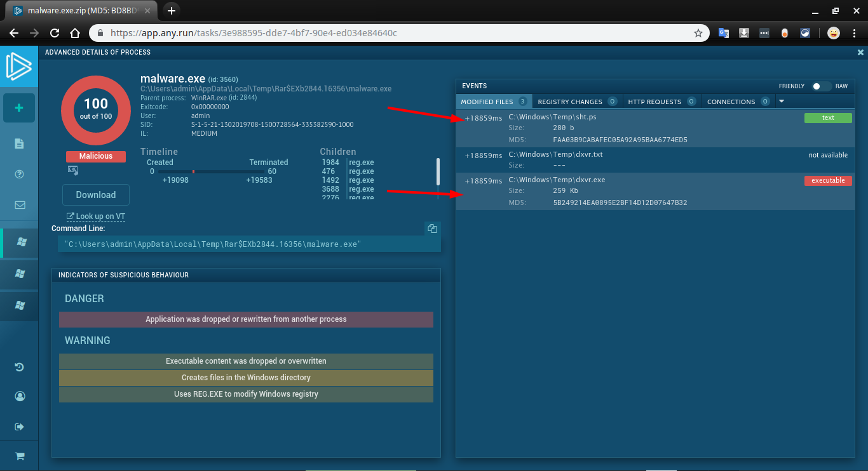868x471 pixels.
Task: Click the command line text field
Action: [x=248, y=244]
